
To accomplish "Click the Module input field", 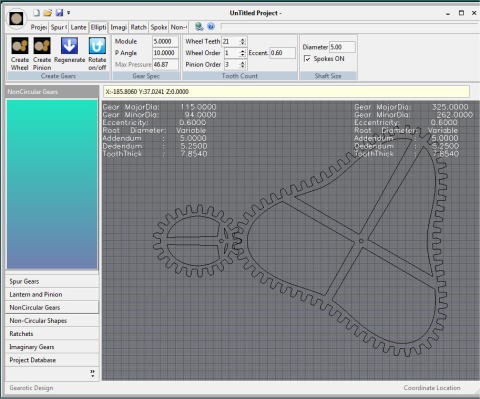I will tap(165, 41).
